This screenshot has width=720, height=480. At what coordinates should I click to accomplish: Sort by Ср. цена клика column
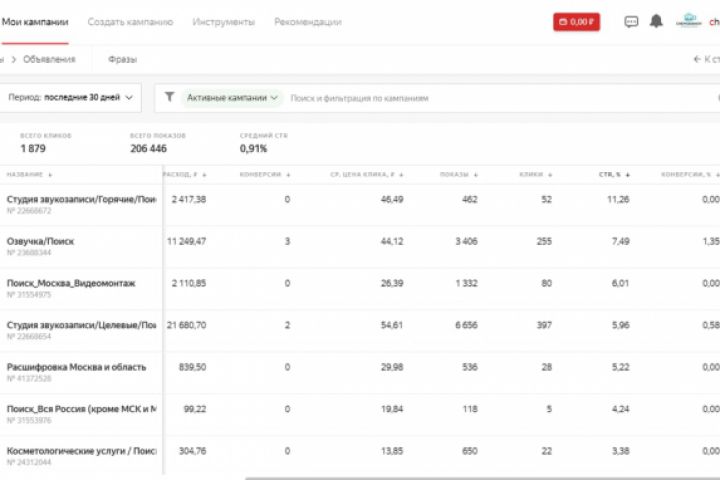(x=367, y=175)
